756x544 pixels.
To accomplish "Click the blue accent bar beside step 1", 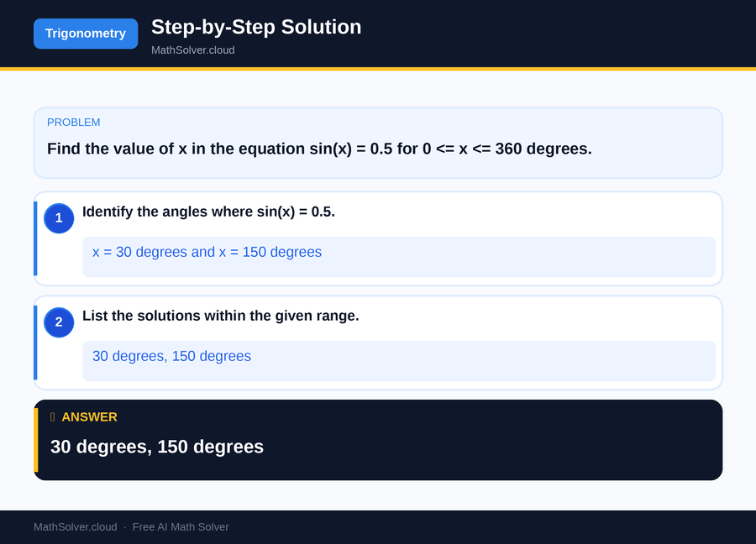I will pos(34,238).
